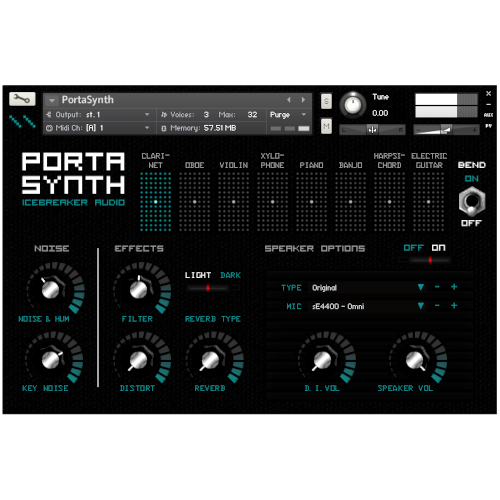
Task: Click the Max voices value 32
Action: [252, 115]
